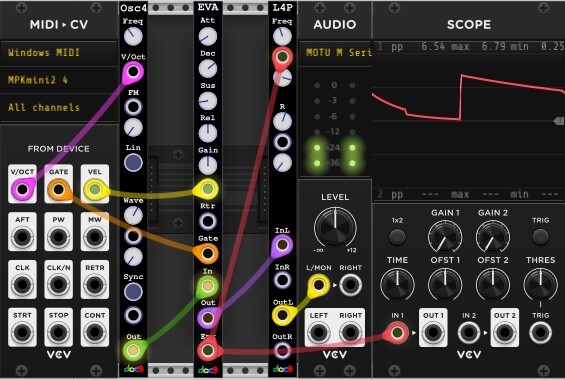Toggle the Scope TRIG mode button
Screen dimensions: 565x380
click(x=540, y=237)
